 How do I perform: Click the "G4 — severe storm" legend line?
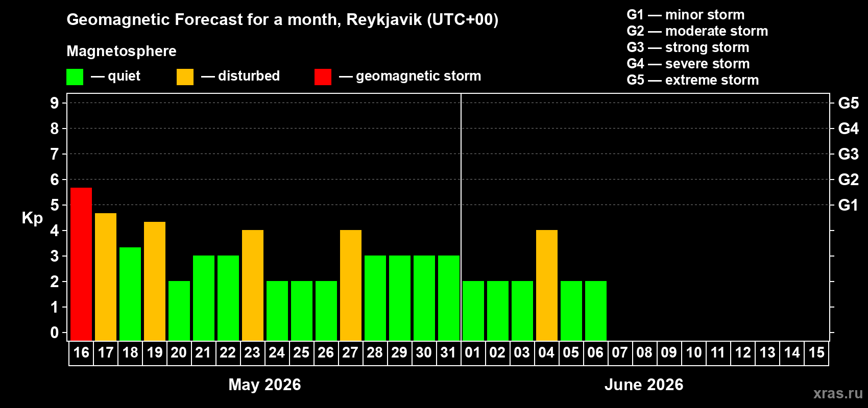point(688,64)
